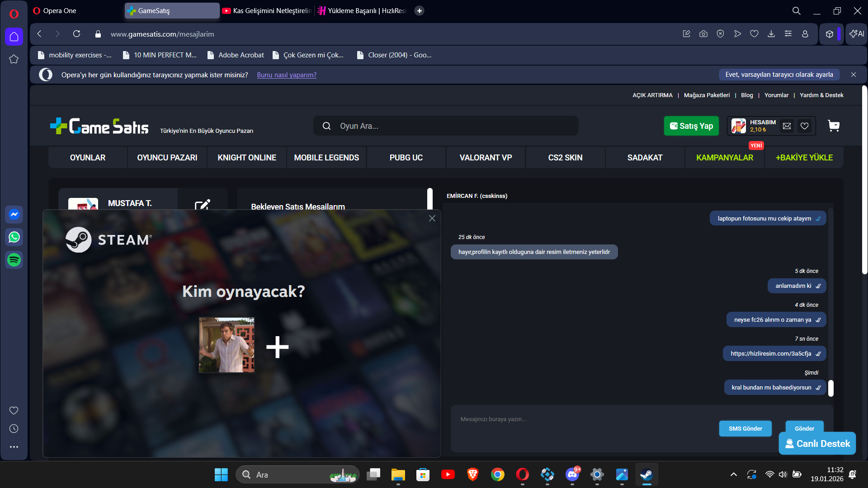Open the hizliresim.com/3a5cfja link
Screen dimensions: 868x488
pyautogui.click(x=771, y=354)
